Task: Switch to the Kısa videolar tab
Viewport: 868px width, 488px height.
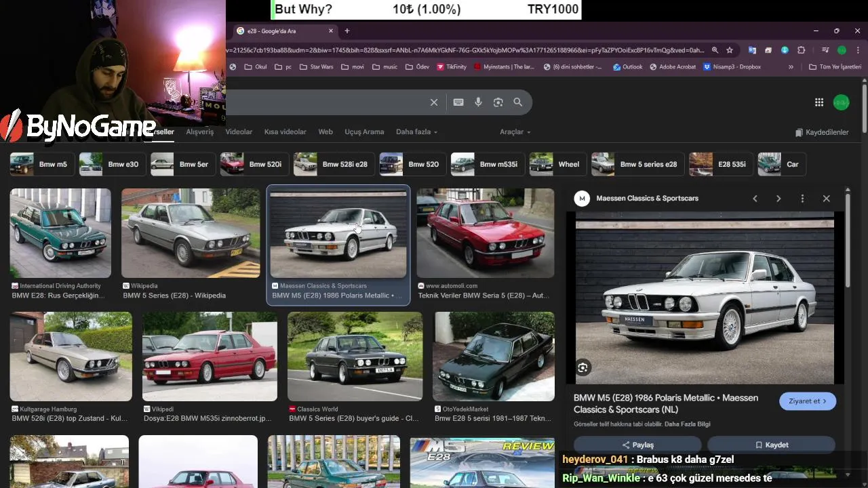Action: 285,132
